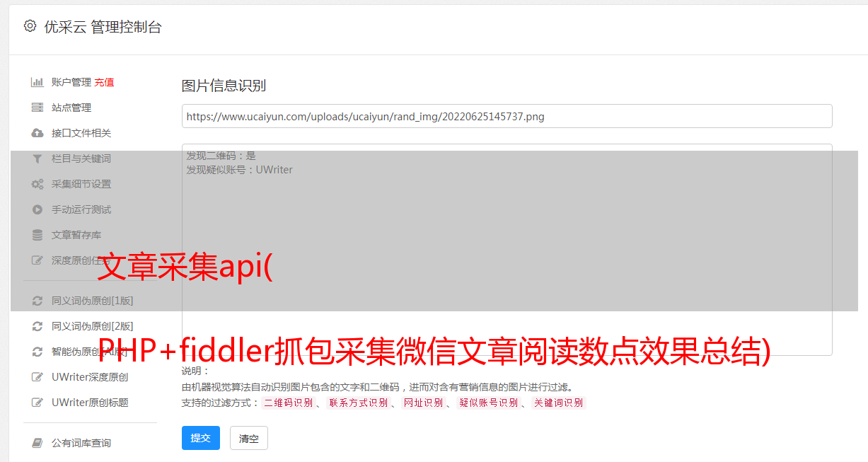Click the blue 提交 submit button

[201, 438]
